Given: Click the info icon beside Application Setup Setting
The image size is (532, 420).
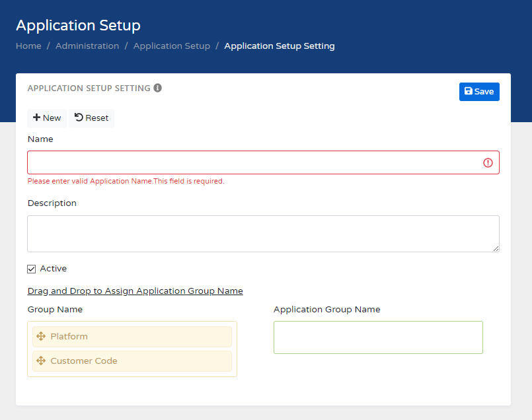Looking at the screenshot, I should coord(158,88).
